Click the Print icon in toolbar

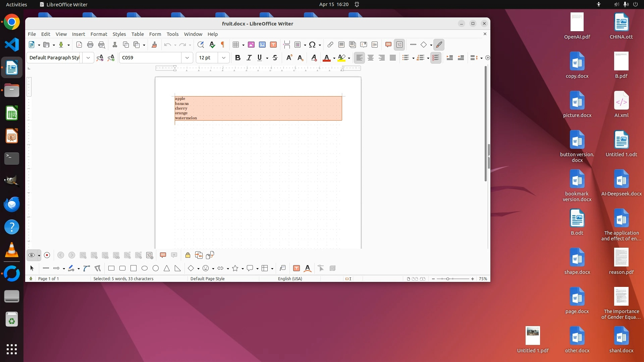(90, 45)
